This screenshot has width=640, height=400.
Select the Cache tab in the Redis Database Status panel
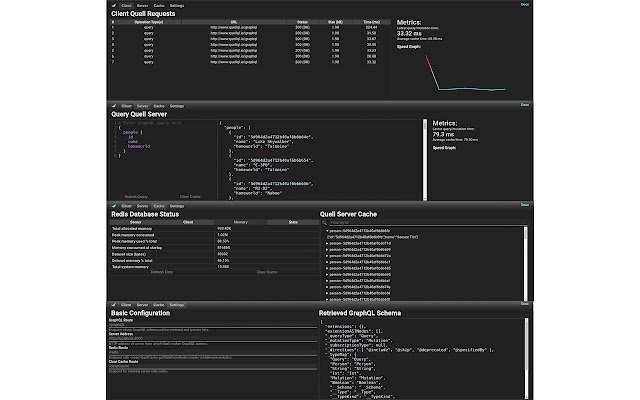[x=159, y=206]
